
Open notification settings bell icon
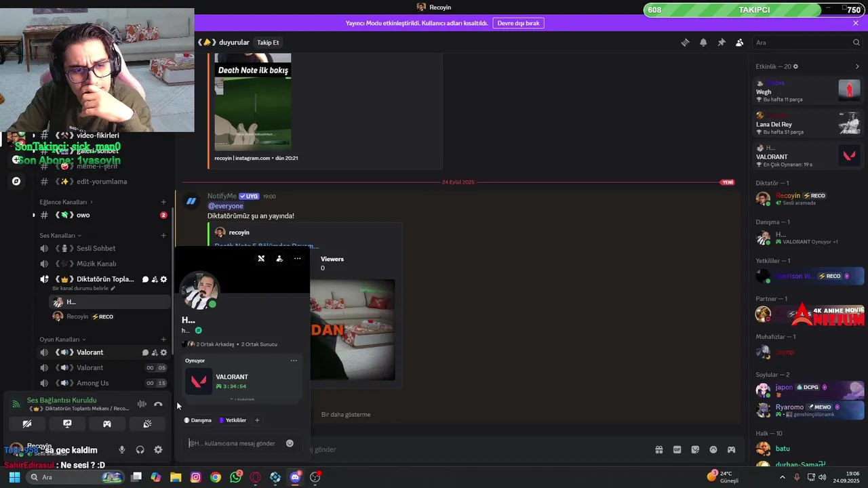pos(703,42)
